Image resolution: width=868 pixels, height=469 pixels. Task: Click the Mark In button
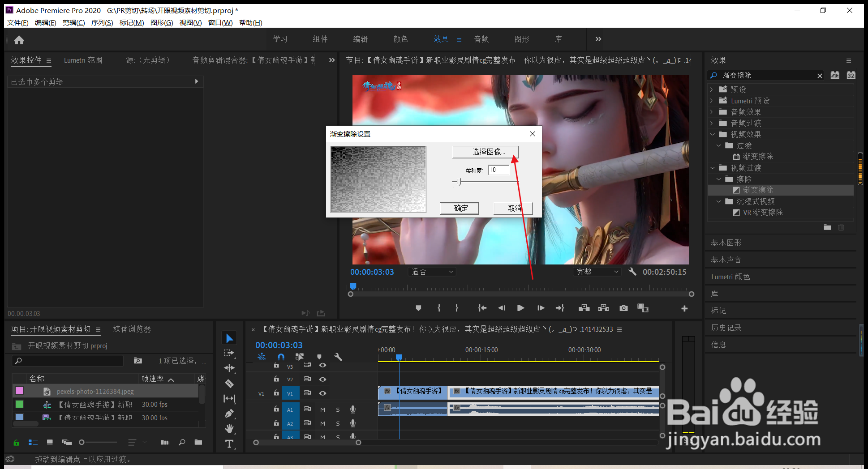coord(439,308)
